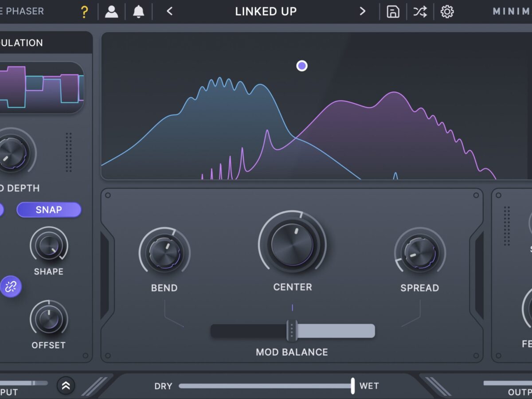Open the user account profile icon

111,12
